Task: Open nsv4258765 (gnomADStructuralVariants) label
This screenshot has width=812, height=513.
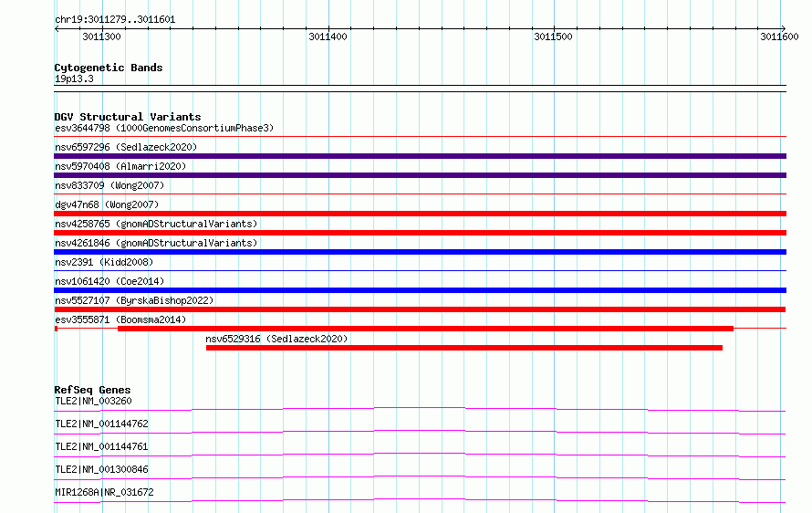Action: pos(156,224)
